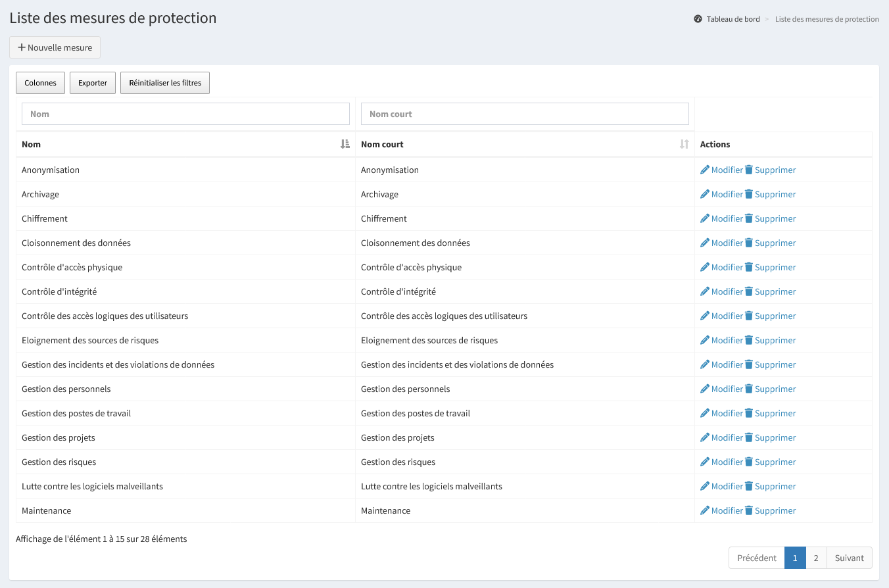Click the Suivant pagination button
Viewport: 889px width, 588px height.
tap(849, 558)
